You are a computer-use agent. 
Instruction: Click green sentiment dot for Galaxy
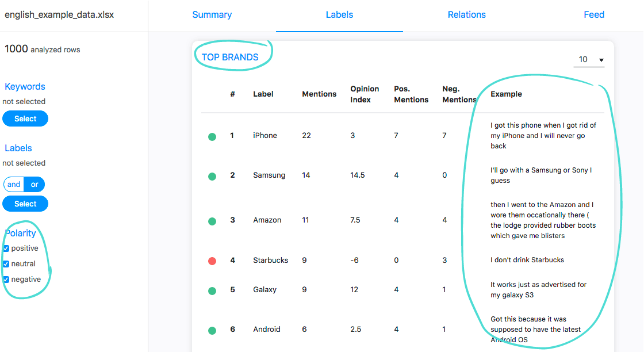click(212, 291)
